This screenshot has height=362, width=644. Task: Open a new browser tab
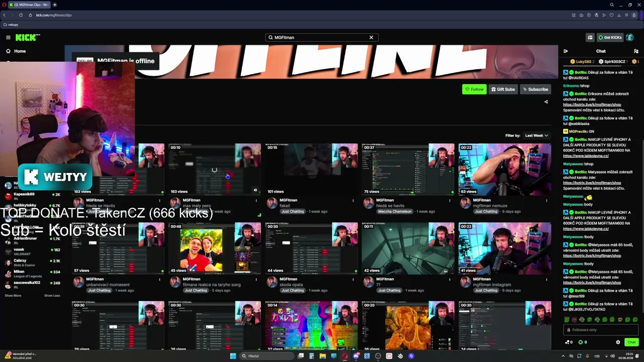pyautogui.click(x=55, y=5)
